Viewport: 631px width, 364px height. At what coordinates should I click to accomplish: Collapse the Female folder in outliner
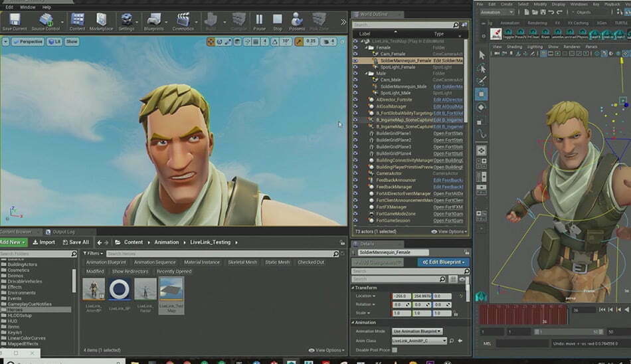[x=367, y=48]
